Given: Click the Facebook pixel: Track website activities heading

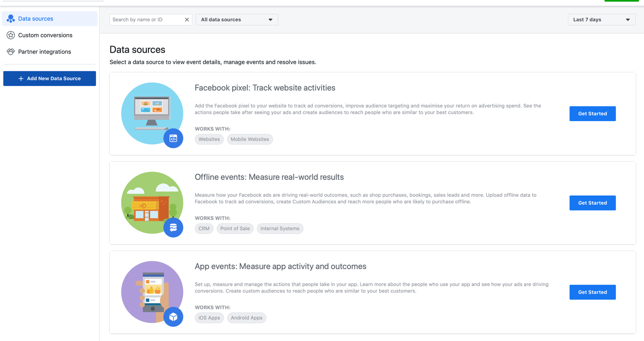Looking at the screenshot, I should 265,88.
